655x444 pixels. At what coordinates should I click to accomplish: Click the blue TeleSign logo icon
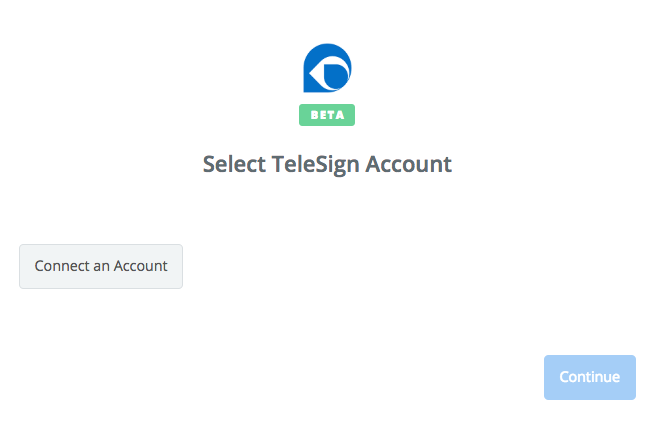click(x=327, y=69)
